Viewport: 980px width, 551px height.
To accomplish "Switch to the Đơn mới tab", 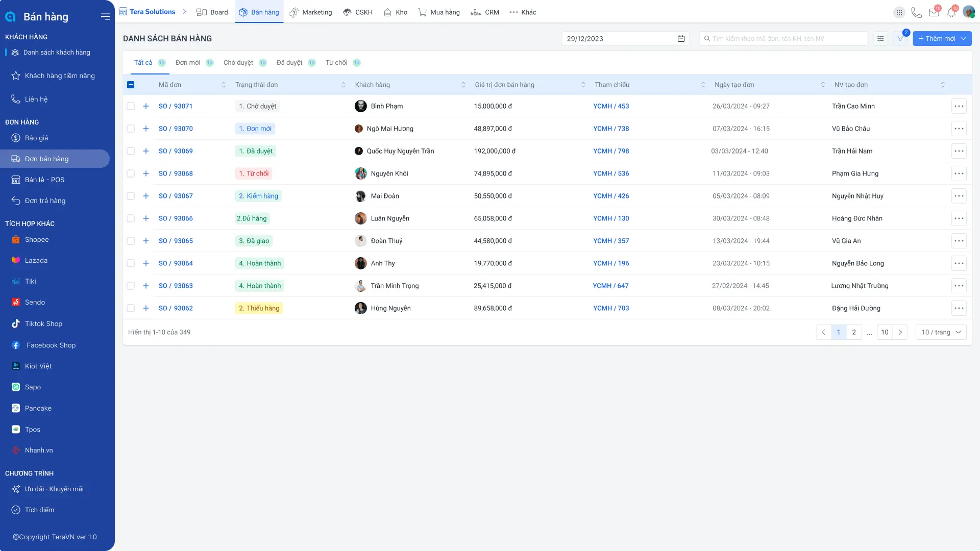I will tap(194, 63).
